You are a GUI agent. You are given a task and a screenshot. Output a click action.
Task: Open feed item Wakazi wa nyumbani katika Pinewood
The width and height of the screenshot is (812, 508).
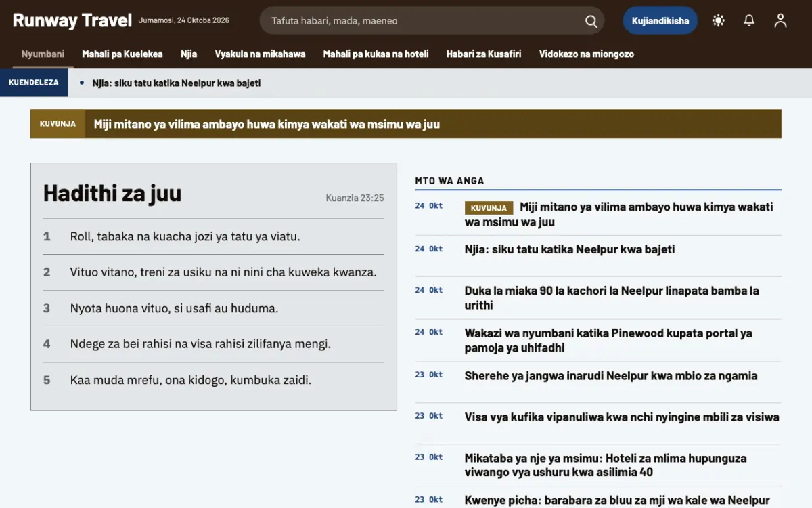click(x=608, y=341)
